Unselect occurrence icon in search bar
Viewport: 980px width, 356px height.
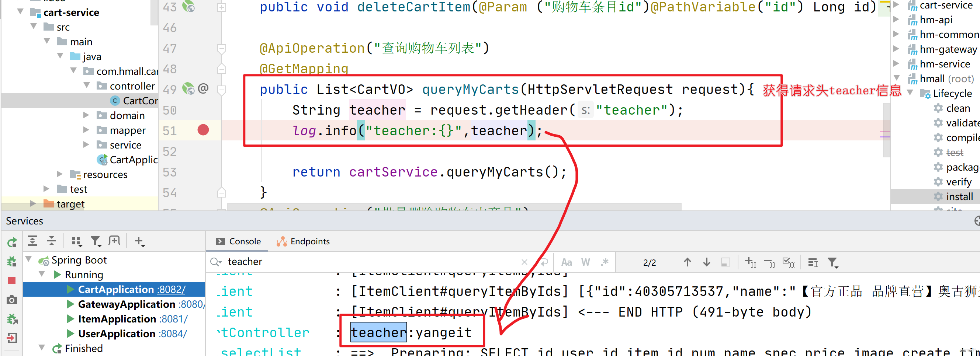pos(770,262)
